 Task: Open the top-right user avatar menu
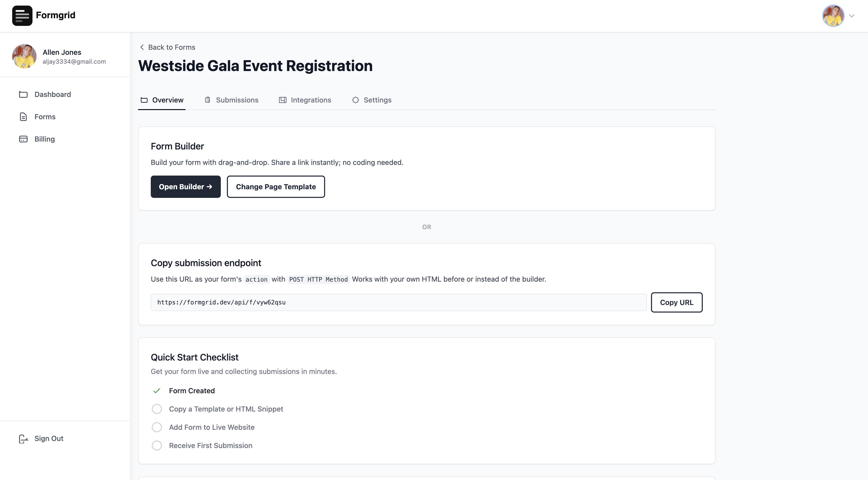tap(833, 15)
